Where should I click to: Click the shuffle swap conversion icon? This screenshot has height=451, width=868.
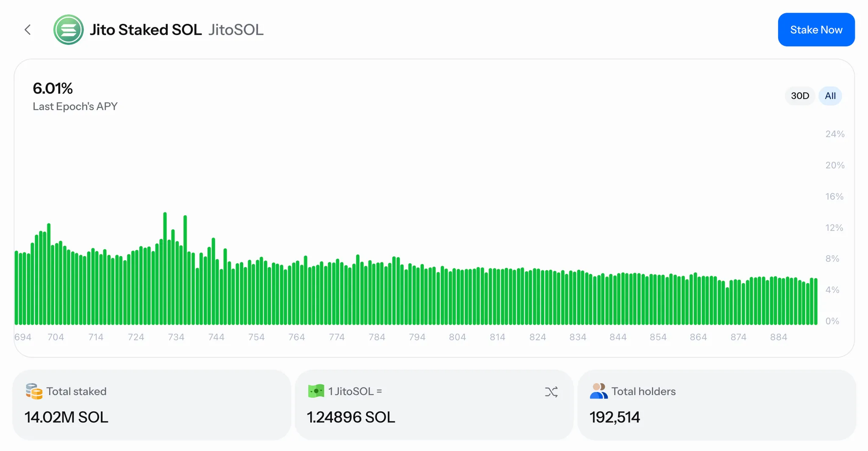pyautogui.click(x=551, y=392)
